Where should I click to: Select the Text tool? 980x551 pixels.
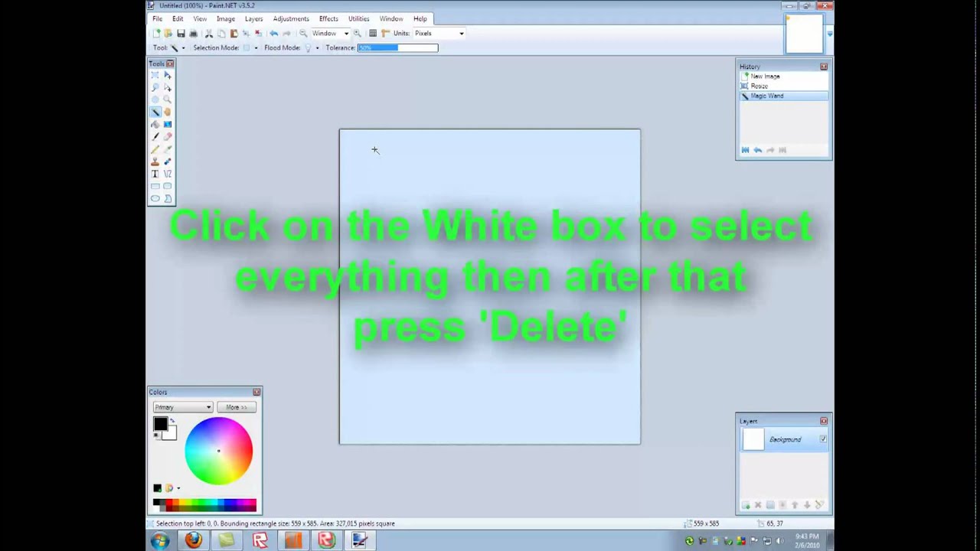(155, 174)
